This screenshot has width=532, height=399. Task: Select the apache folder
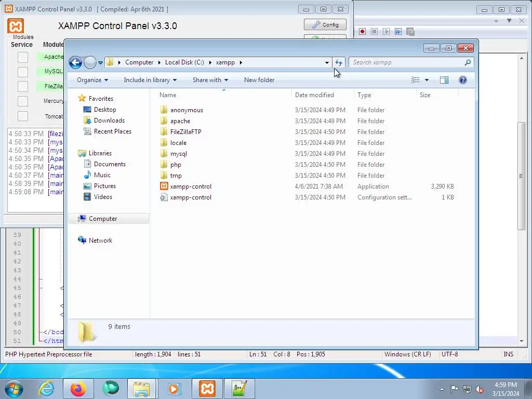coord(180,121)
